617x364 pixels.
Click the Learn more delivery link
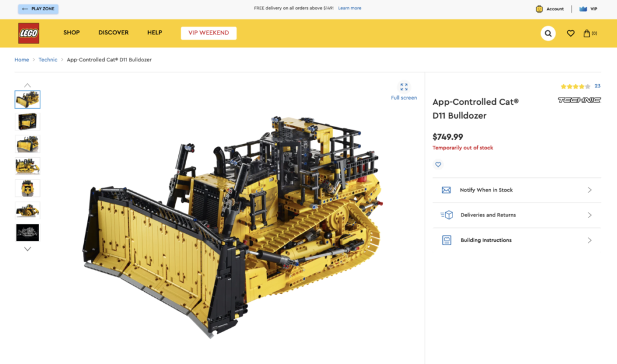349,8
